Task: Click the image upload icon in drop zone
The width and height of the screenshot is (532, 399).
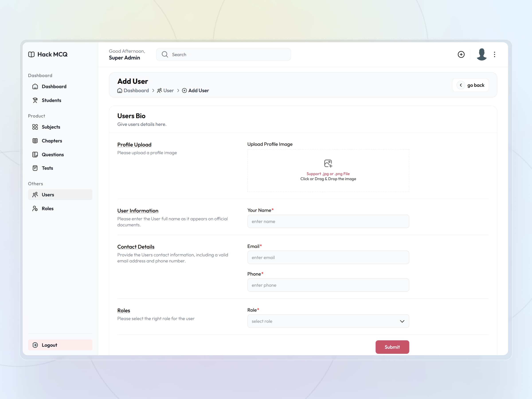Action: click(x=328, y=164)
